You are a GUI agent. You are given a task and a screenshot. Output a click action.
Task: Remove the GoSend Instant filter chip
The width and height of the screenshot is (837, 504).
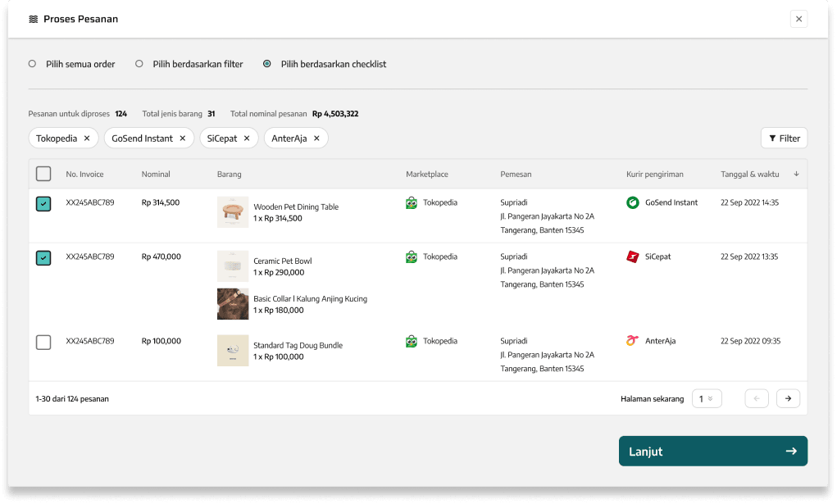[182, 138]
